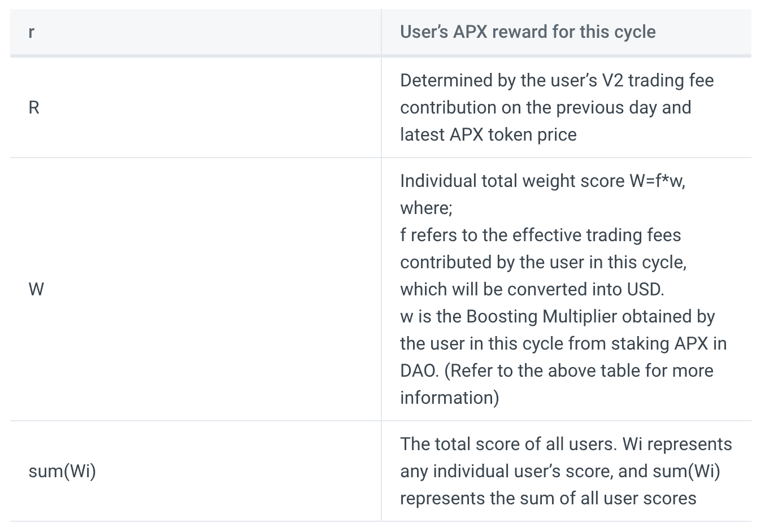Click "the user in this cycle from staking APX in" line
Viewport: 765px width, 532px height.
click(563, 343)
